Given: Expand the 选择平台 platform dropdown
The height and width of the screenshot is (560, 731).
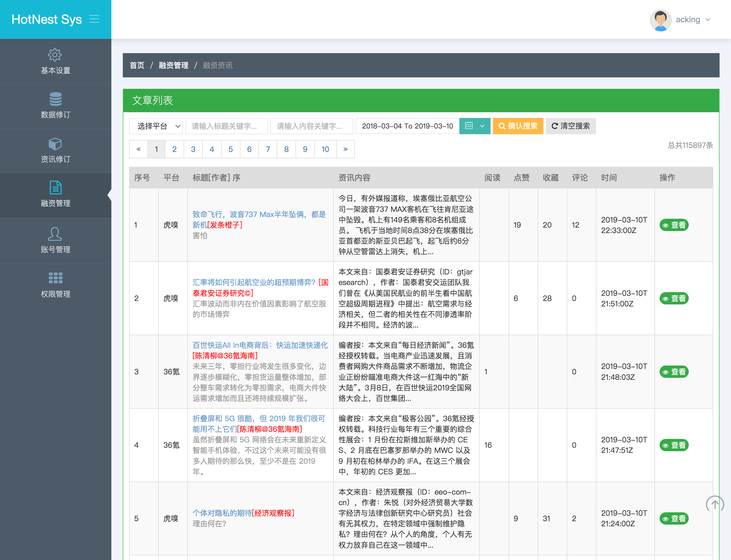Looking at the screenshot, I should (x=156, y=126).
